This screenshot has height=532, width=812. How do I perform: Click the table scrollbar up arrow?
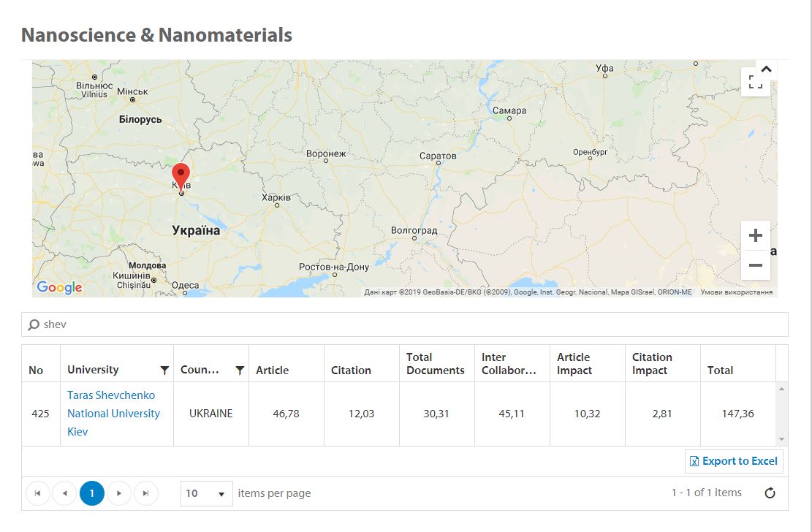click(781, 389)
